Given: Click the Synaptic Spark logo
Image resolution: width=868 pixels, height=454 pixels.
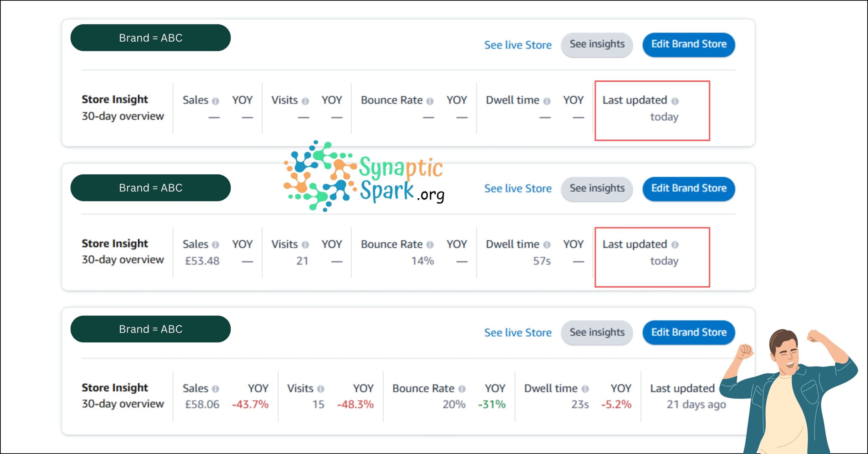Looking at the screenshot, I should (x=364, y=176).
